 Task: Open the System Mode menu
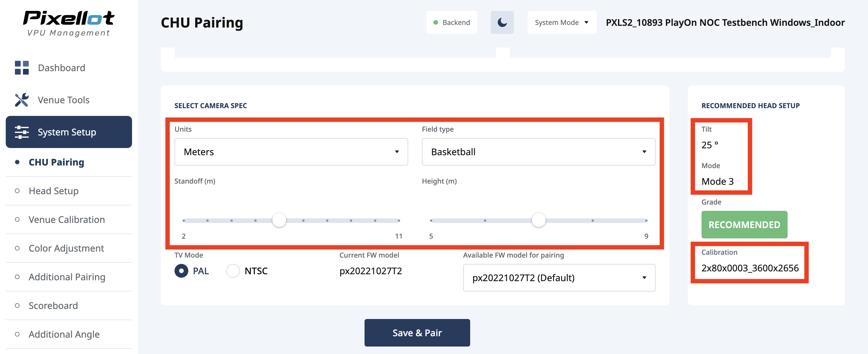(561, 23)
